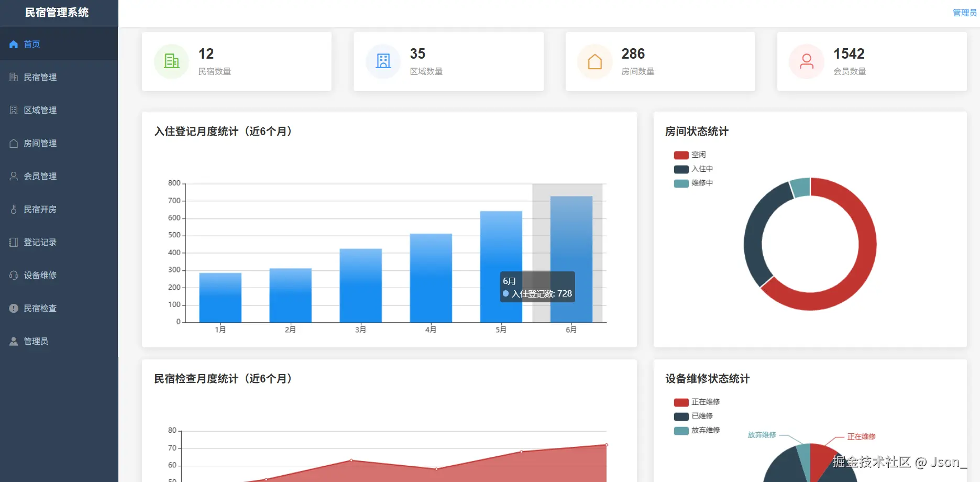Click the 1542 会员数量 value
Viewport: 980px width, 482px height.
click(849, 54)
